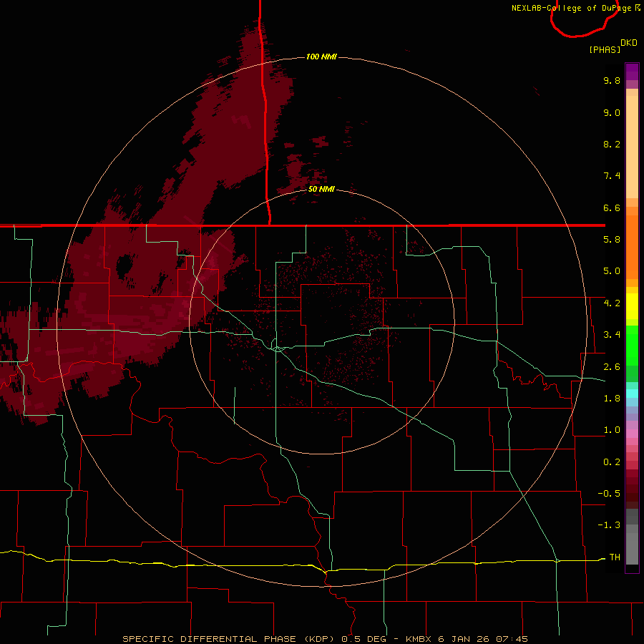Click the 50 NMI range ring label

pos(321,189)
